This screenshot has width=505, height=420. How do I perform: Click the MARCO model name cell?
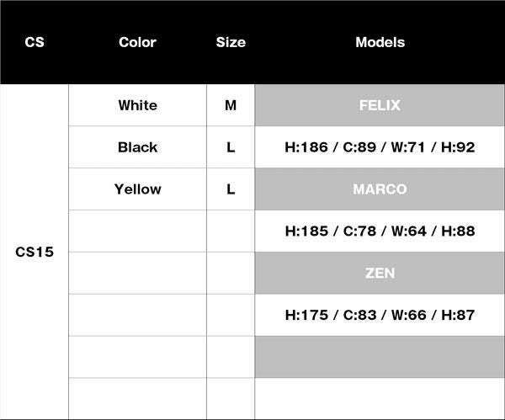[380, 189]
